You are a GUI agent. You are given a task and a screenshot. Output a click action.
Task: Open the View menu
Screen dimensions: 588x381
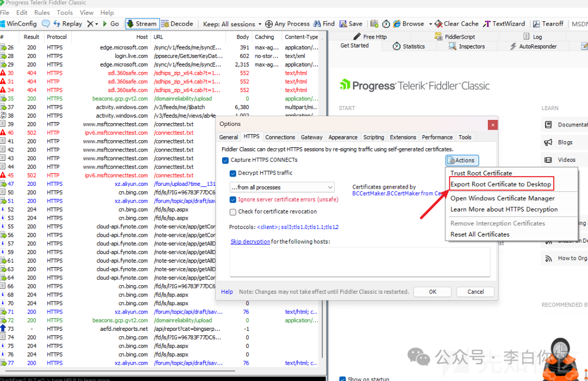point(86,13)
